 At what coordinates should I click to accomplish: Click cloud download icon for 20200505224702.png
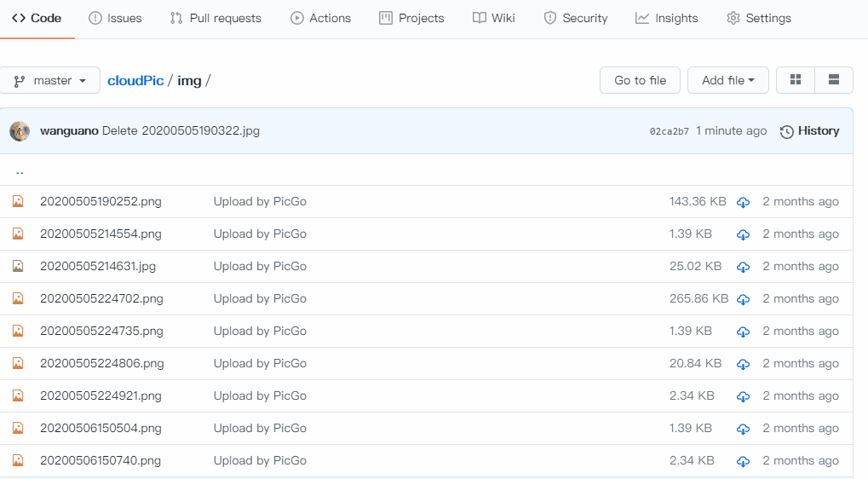[743, 299]
